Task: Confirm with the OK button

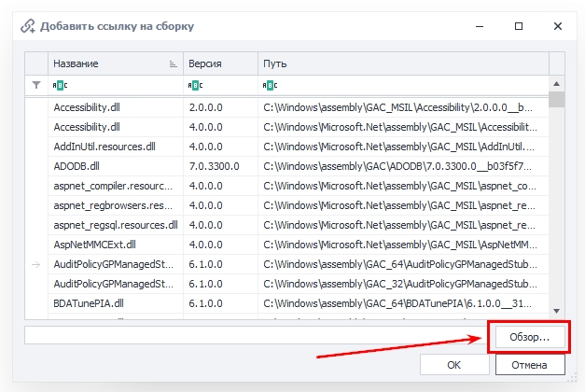Action: 454,365
